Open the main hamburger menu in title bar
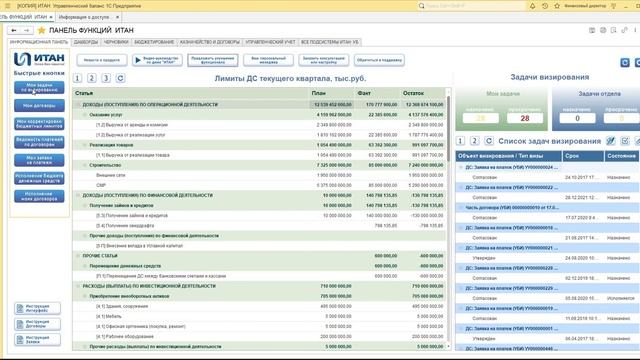640x360 pixels. point(7,6)
